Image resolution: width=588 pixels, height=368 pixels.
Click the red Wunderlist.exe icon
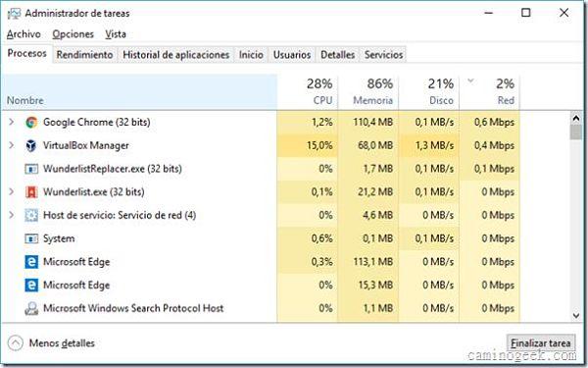click(x=31, y=192)
